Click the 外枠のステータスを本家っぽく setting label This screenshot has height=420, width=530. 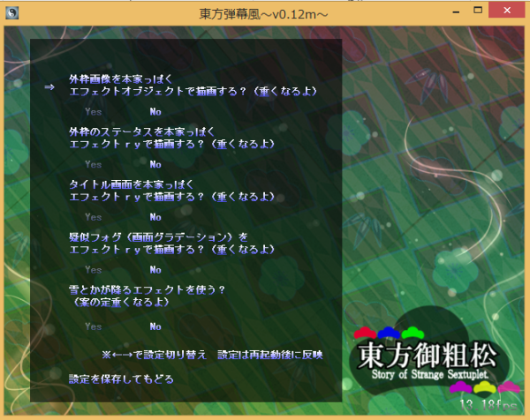[x=141, y=131]
